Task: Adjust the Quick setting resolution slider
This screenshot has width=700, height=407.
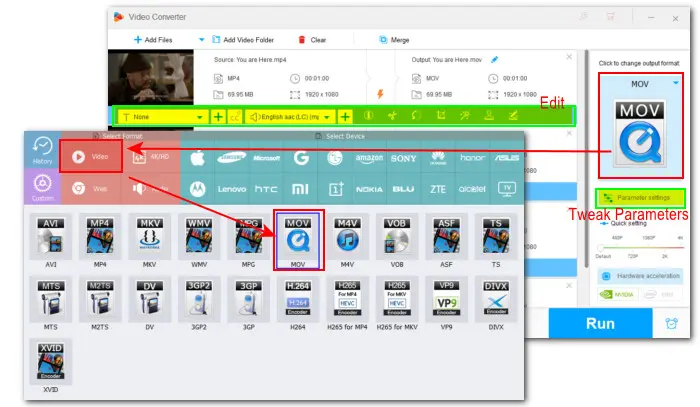Action: 641,247
